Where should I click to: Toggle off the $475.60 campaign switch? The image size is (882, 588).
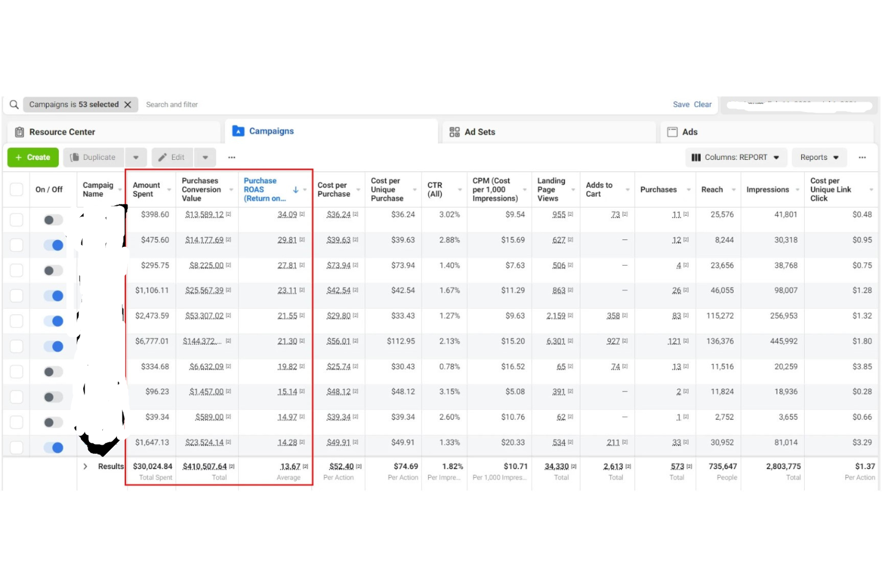coord(53,245)
